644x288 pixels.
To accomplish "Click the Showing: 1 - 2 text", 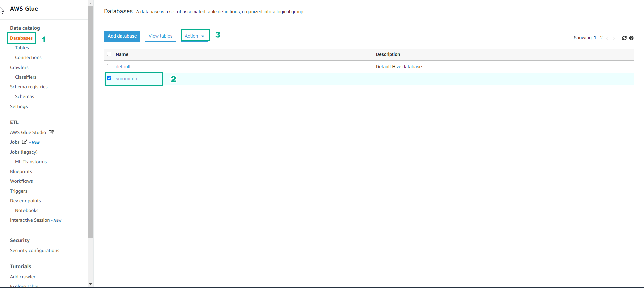I will tap(588, 38).
